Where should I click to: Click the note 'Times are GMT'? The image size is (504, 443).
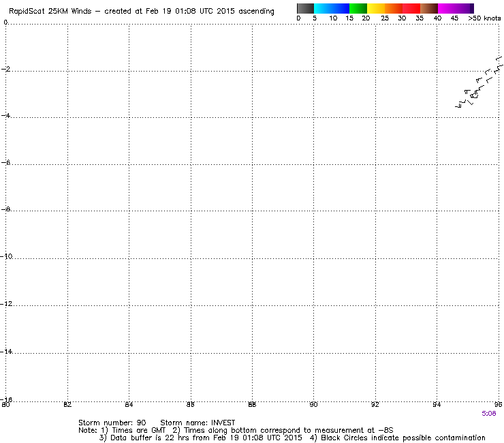coord(138,430)
